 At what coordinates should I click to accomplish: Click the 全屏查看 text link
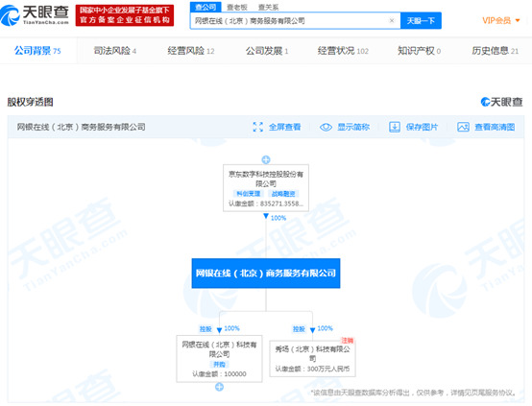(x=284, y=127)
